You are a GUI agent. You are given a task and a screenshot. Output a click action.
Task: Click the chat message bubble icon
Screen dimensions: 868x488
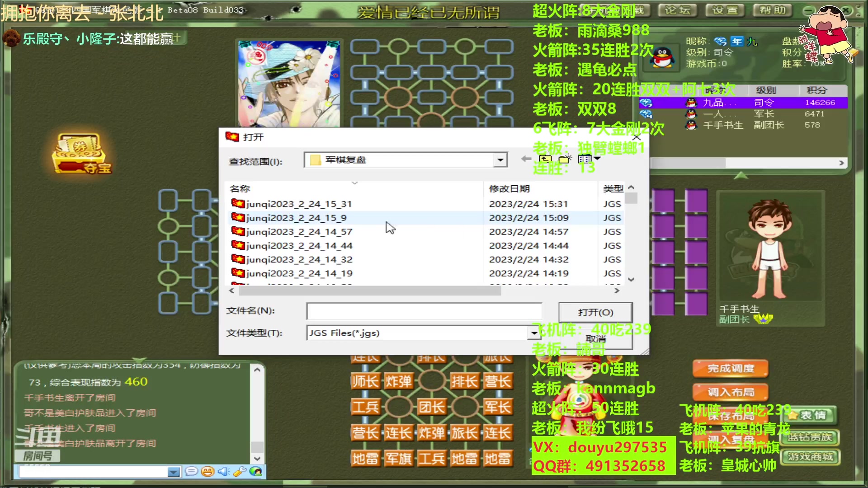(191, 472)
